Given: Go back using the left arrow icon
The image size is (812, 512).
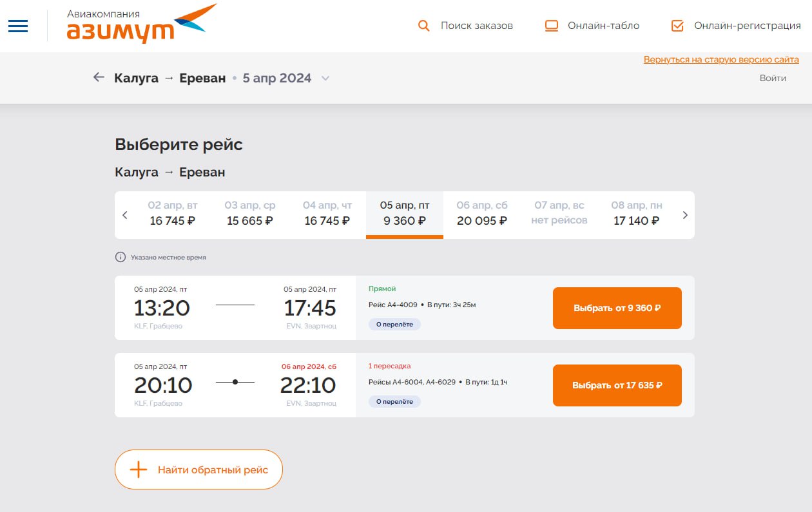Looking at the screenshot, I should (x=99, y=77).
